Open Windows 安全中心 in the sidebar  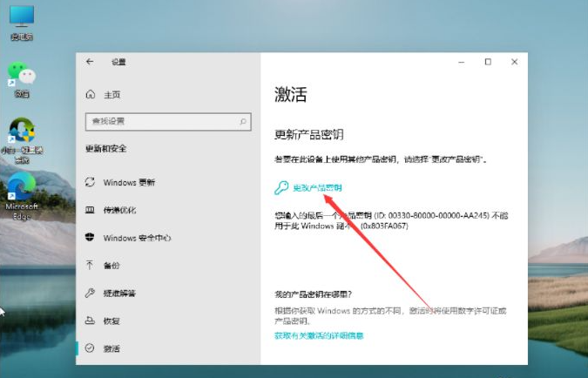[x=137, y=238]
